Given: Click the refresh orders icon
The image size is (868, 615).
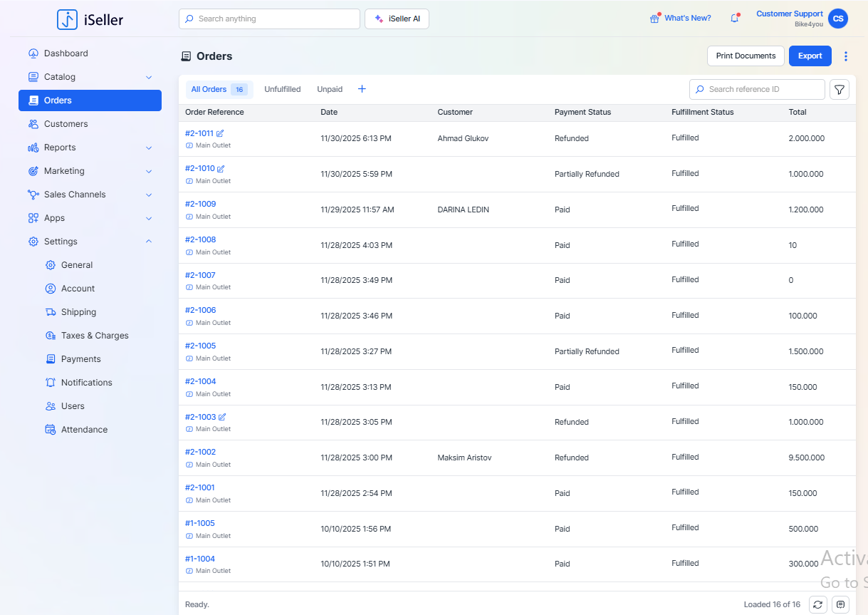Looking at the screenshot, I should tap(817, 604).
